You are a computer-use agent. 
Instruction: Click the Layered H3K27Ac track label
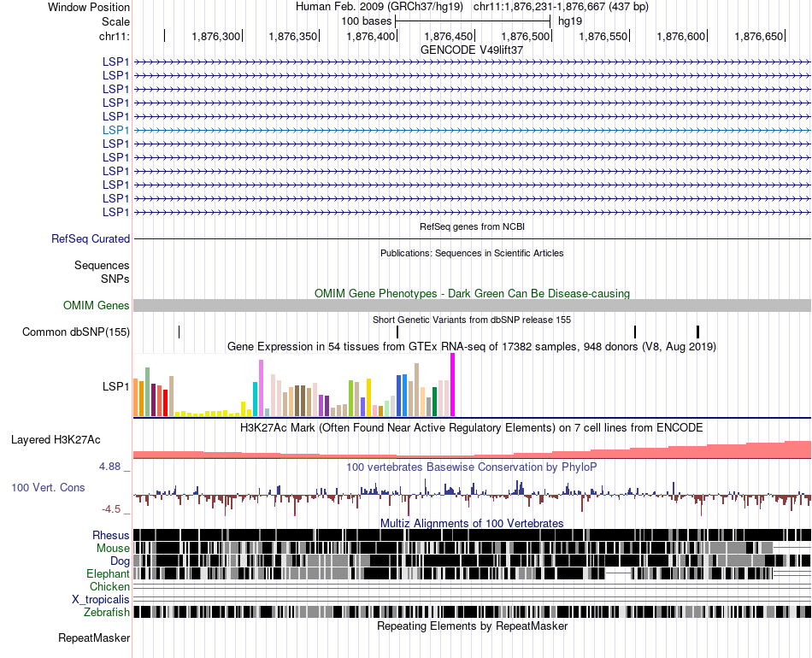[56, 439]
